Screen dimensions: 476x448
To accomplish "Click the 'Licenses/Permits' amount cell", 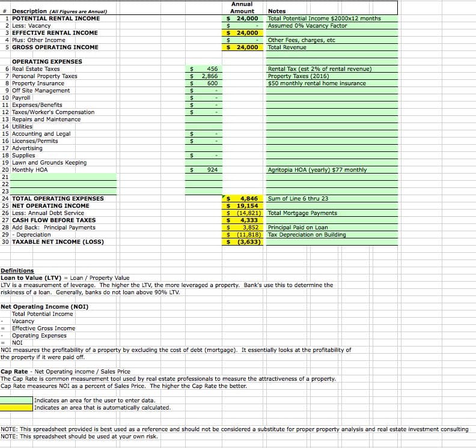I will tap(204, 141).
